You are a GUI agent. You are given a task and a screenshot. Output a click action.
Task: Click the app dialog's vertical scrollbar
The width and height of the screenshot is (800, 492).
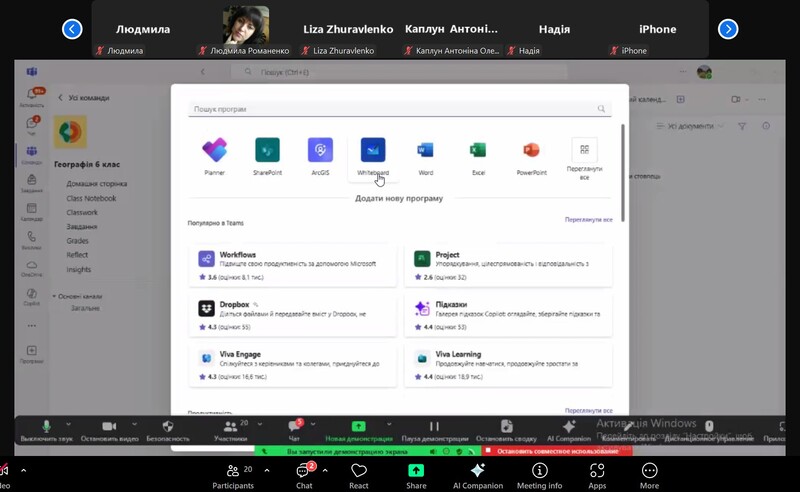click(622, 173)
